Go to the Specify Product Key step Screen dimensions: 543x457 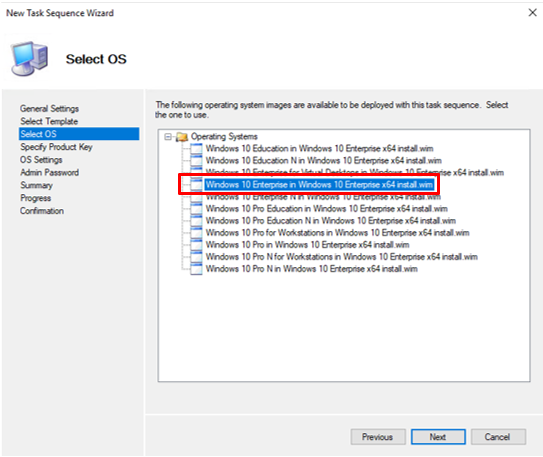pyautogui.click(x=56, y=147)
